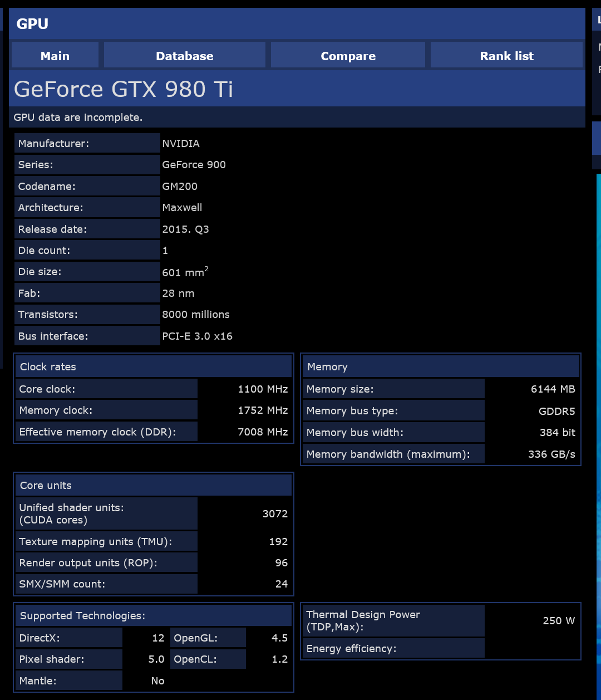This screenshot has height=700, width=601.
Task: Select the 384 bit bus width
Action: [x=557, y=433]
